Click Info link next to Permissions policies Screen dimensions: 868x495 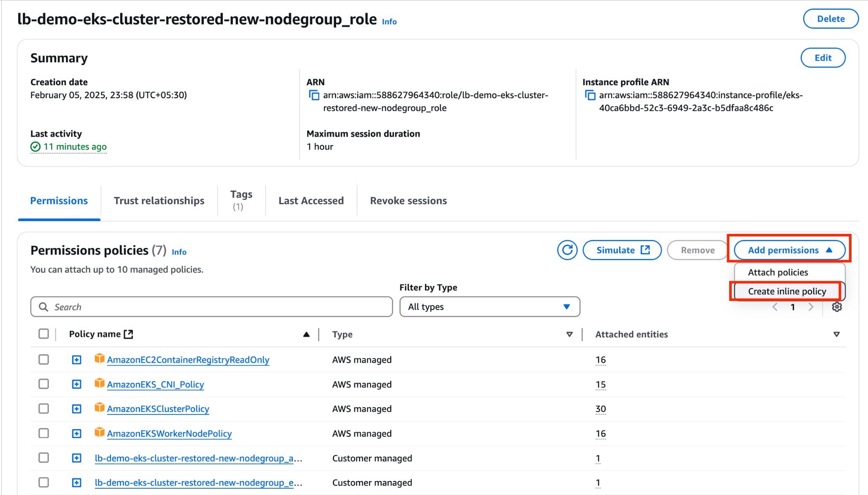click(179, 252)
